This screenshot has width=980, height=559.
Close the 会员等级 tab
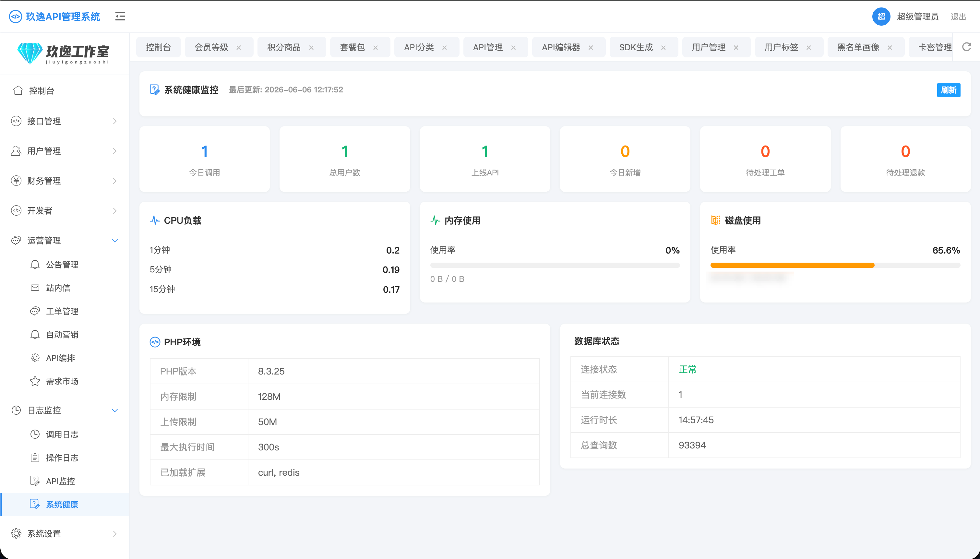tap(239, 48)
